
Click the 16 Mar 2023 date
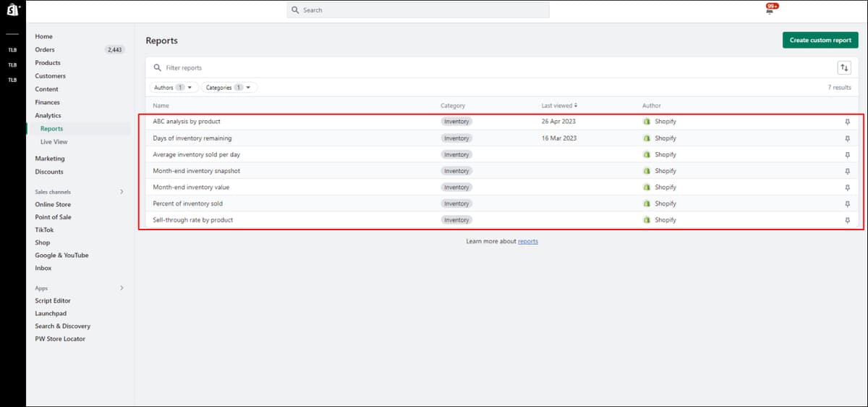559,138
